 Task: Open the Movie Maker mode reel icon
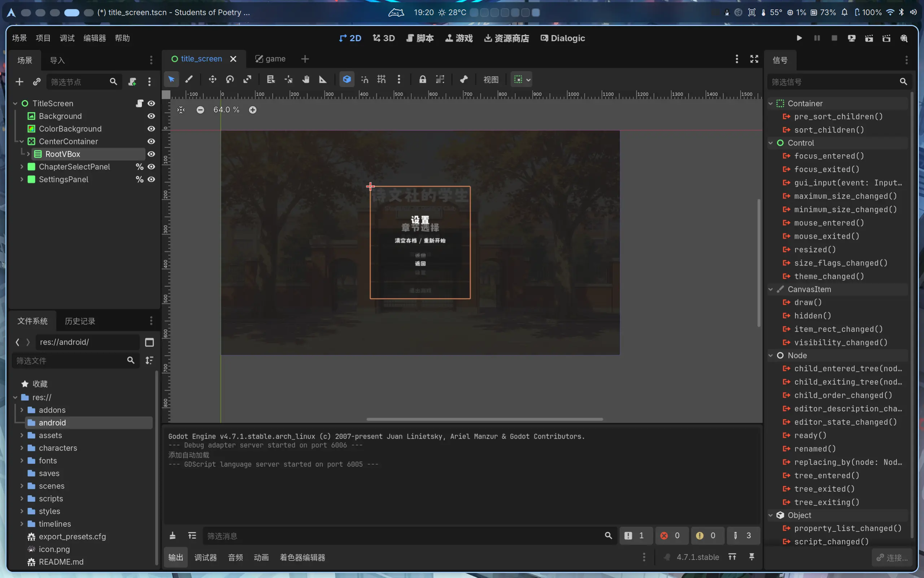(904, 38)
